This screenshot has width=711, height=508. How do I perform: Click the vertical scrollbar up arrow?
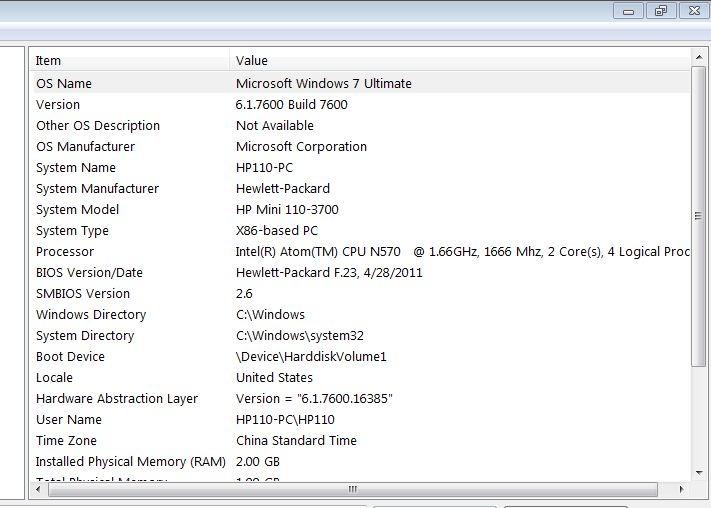[699, 57]
